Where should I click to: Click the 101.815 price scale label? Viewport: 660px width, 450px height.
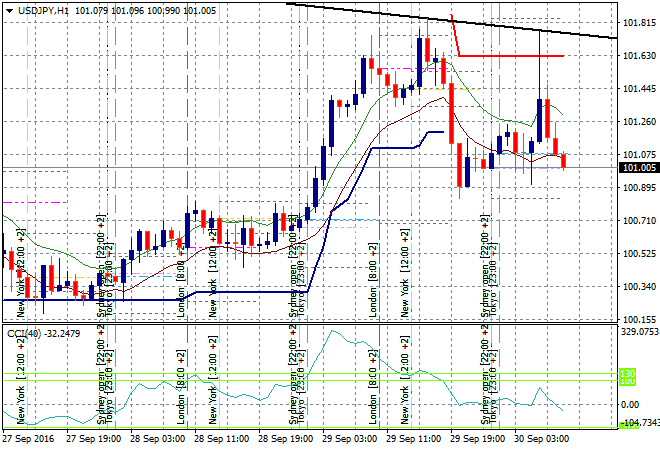click(638, 23)
